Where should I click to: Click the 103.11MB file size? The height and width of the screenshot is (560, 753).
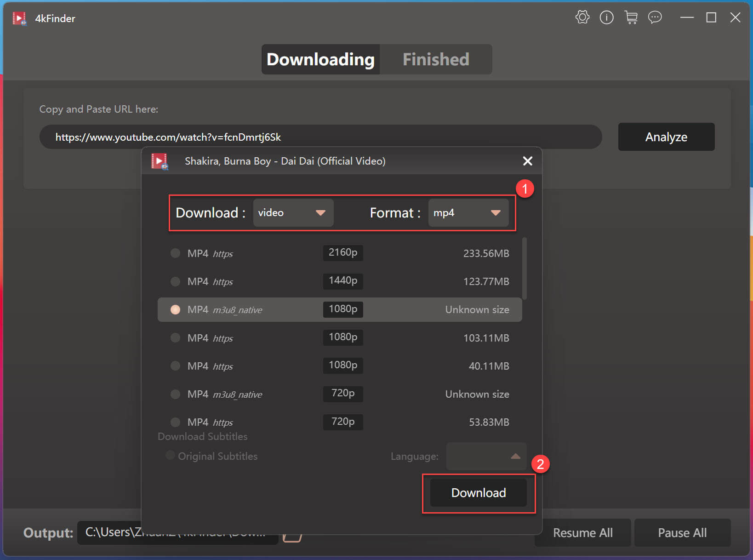(486, 338)
